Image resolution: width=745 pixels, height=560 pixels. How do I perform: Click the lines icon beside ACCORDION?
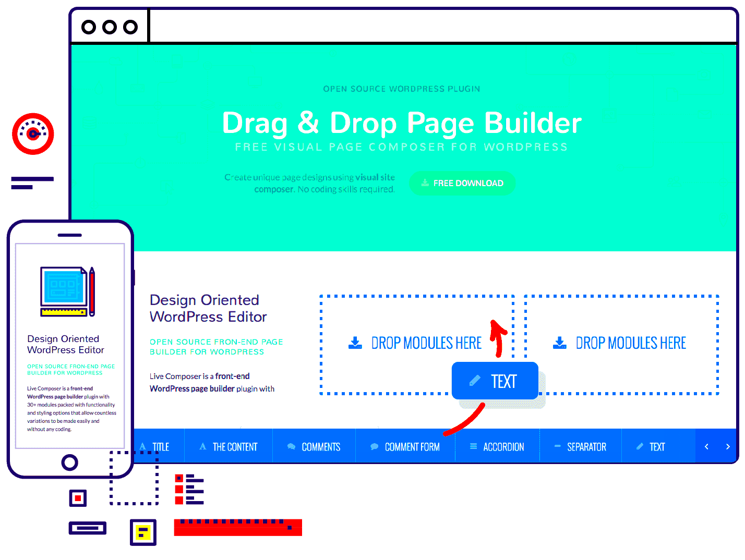coord(474,446)
